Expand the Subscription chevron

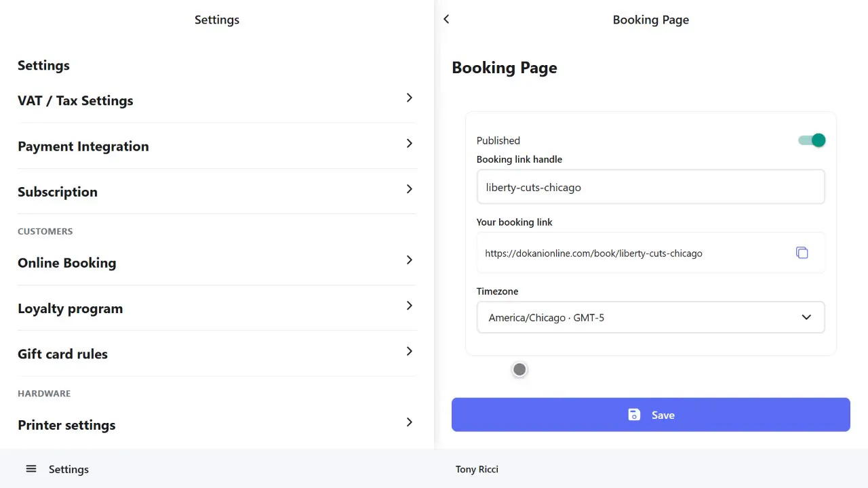click(x=409, y=188)
